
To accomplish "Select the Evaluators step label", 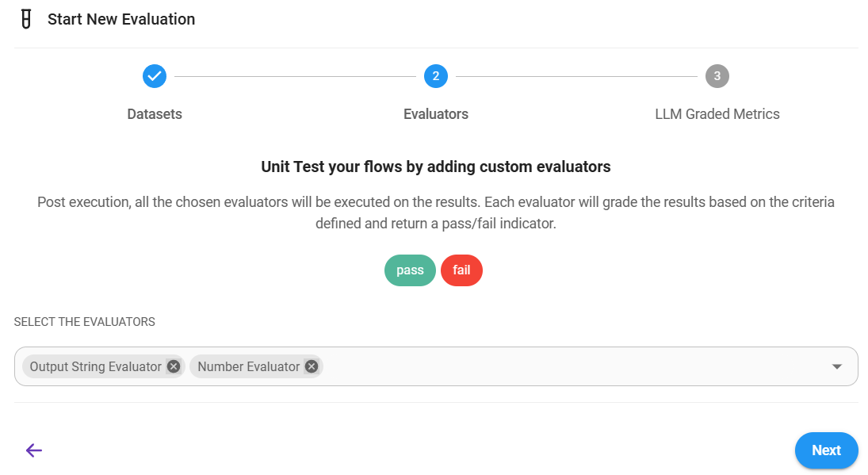I will pos(436,114).
